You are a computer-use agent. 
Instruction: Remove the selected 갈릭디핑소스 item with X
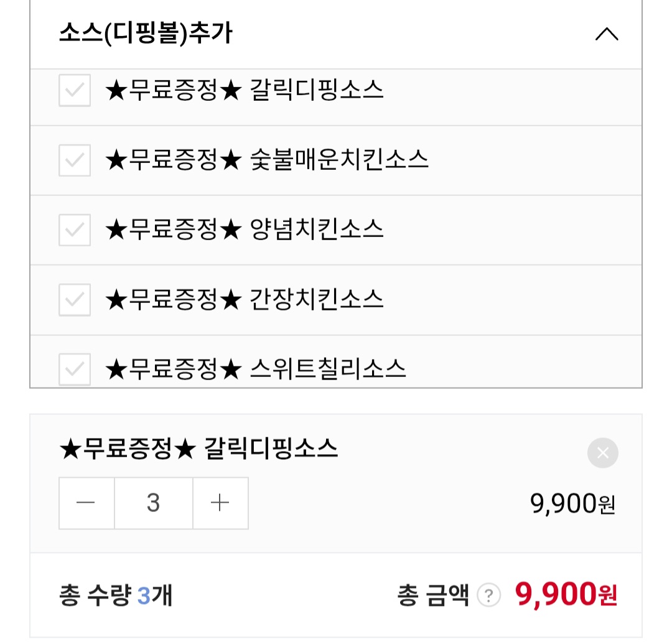point(602,453)
